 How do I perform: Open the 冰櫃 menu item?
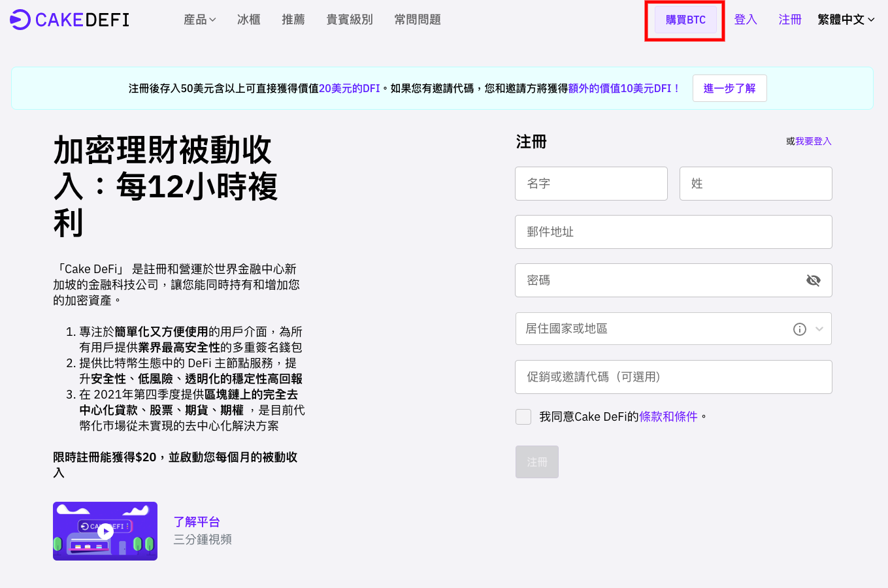[x=248, y=20]
